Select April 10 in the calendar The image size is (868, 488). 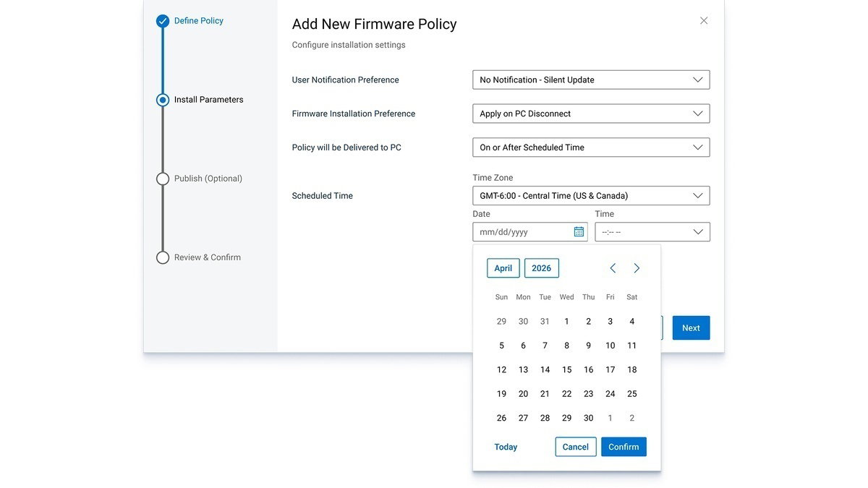coord(610,346)
